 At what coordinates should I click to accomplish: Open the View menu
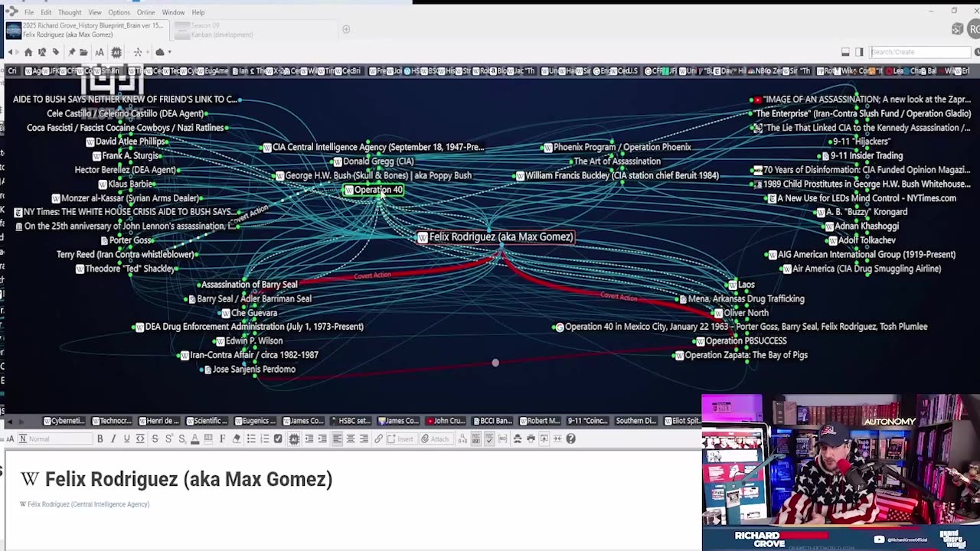coord(95,12)
